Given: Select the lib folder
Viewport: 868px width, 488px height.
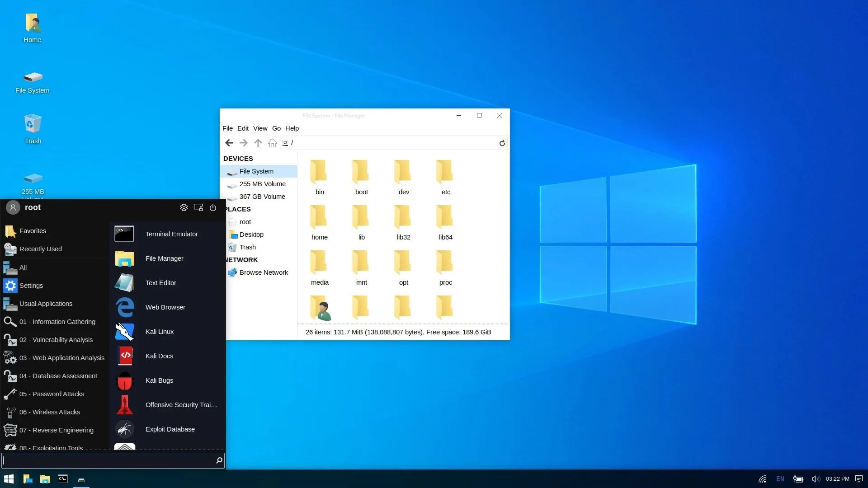Looking at the screenshot, I should tap(362, 223).
